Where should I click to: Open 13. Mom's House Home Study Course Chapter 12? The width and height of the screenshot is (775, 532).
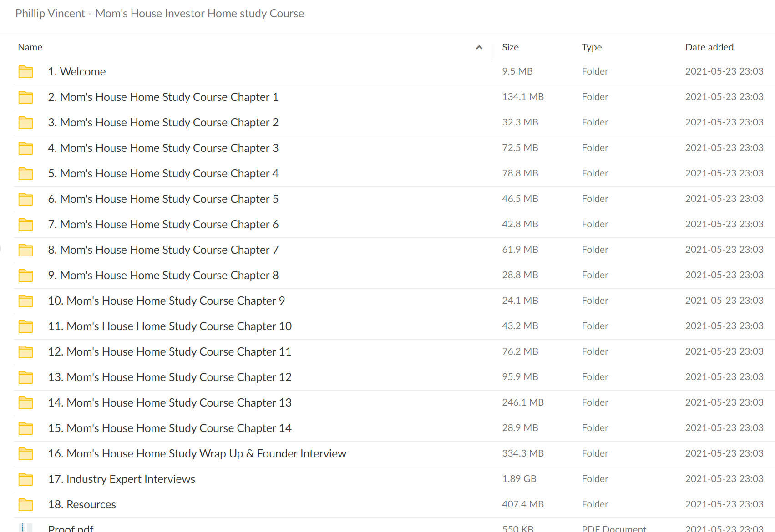click(170, 377)
